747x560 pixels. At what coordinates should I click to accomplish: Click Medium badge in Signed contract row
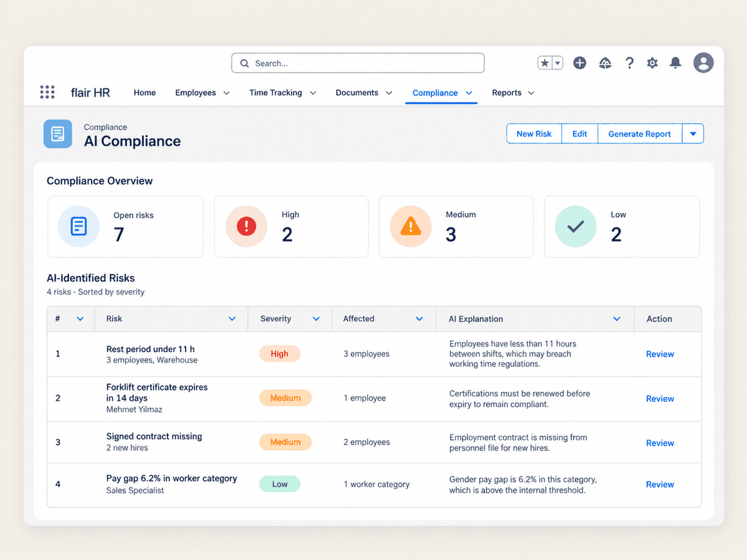tap(285, 442)
